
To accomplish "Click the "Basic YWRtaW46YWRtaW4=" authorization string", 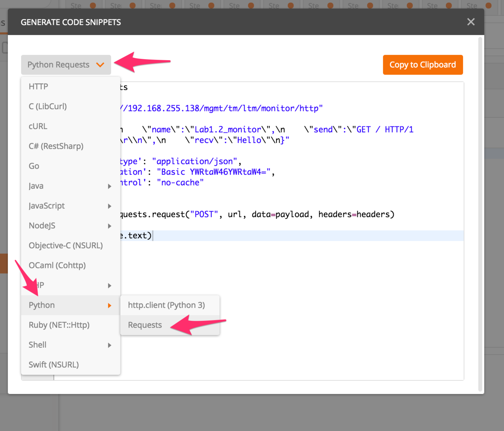I will 214,172.
